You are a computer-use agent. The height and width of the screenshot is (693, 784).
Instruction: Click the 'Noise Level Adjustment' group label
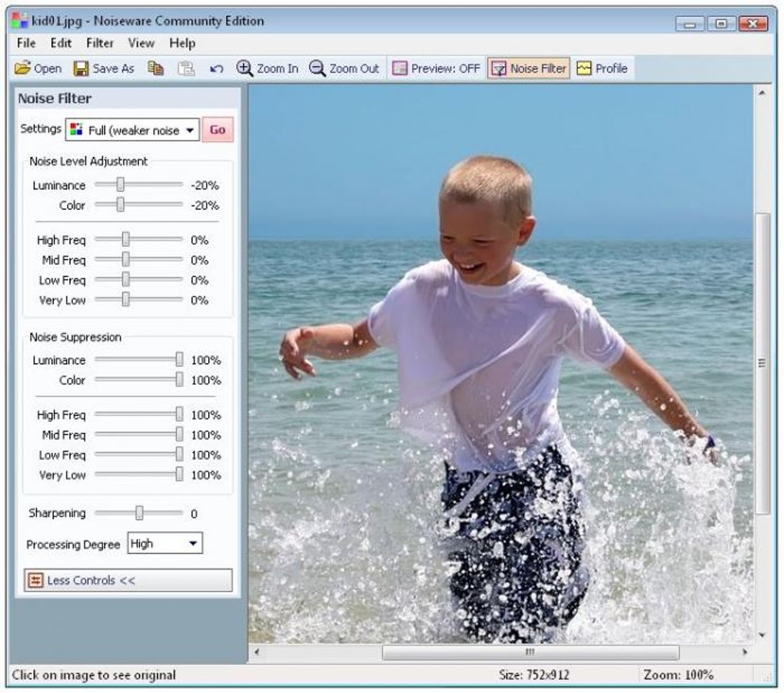pyautogui.click(x=88, y=161)
